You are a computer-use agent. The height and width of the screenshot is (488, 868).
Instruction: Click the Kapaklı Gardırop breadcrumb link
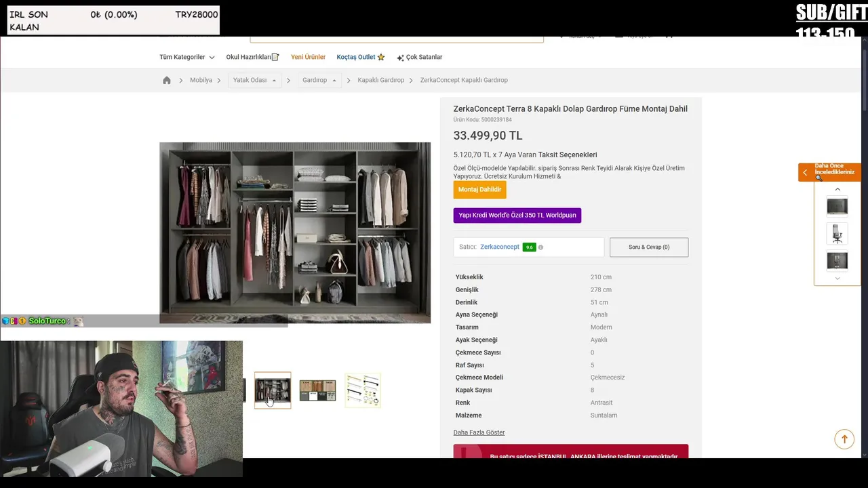pos(381,80)
